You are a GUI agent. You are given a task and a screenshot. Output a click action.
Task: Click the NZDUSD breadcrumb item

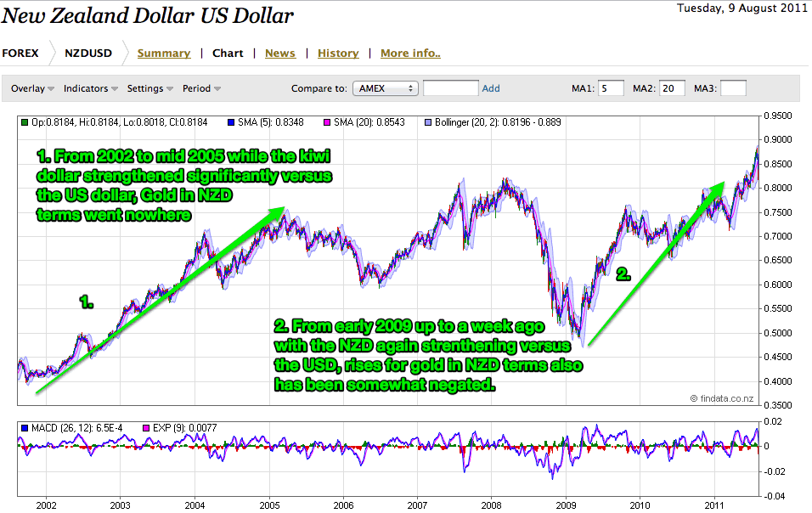(89, 53)
